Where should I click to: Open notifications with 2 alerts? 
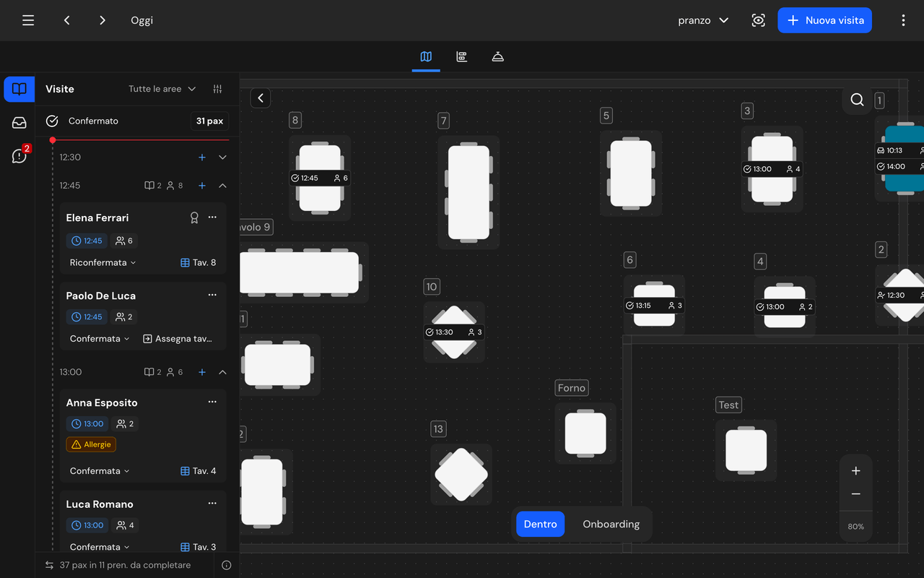[x=19, y=155]
